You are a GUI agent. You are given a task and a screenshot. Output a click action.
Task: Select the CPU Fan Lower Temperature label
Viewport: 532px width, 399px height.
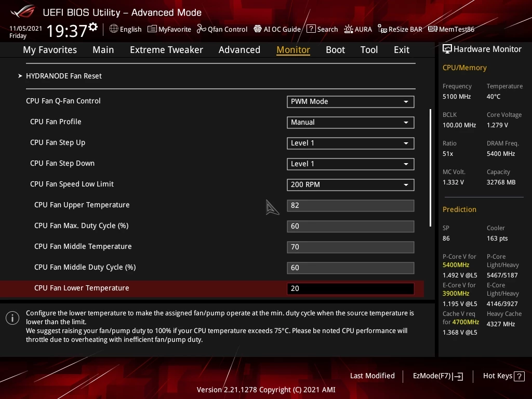[82, 288]
